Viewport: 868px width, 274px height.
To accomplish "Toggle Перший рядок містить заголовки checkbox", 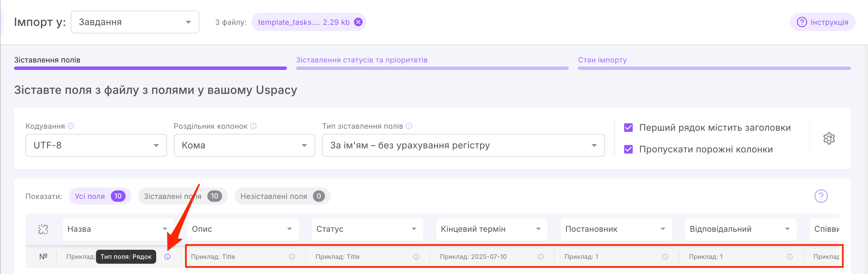I will (628, 128).
